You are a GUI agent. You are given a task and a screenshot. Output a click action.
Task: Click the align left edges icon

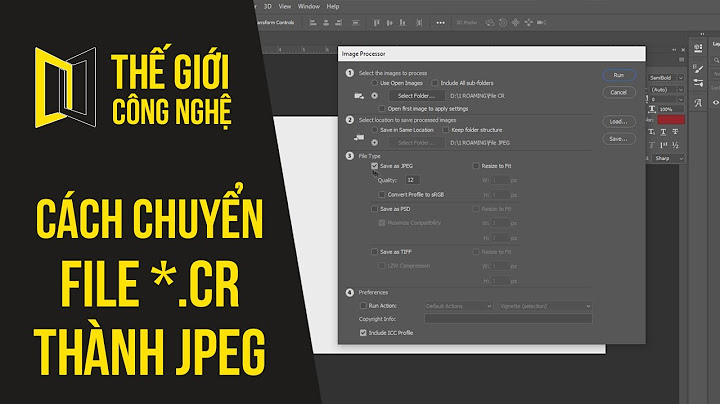(313, 22)
